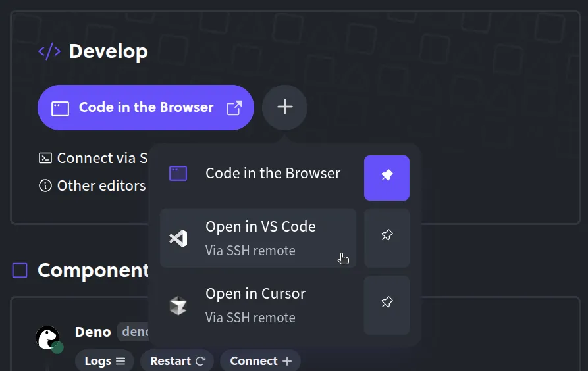Click the VS Code logo icon
The width and height of the screenshot is (588, 371).
178,238
